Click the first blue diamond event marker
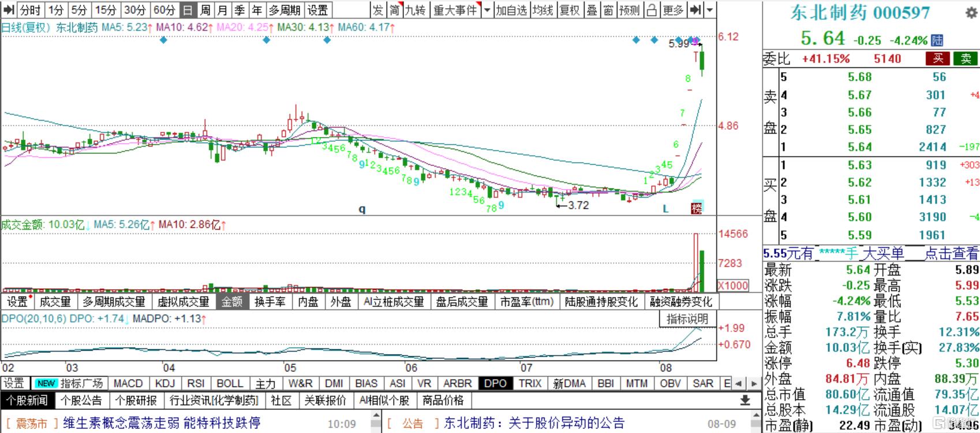This screenshot has width=980, height=433. 164,40
